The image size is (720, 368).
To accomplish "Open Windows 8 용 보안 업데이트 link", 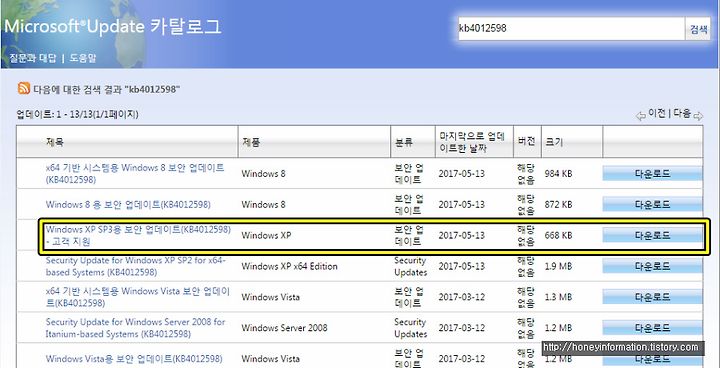I will [128, 204].
